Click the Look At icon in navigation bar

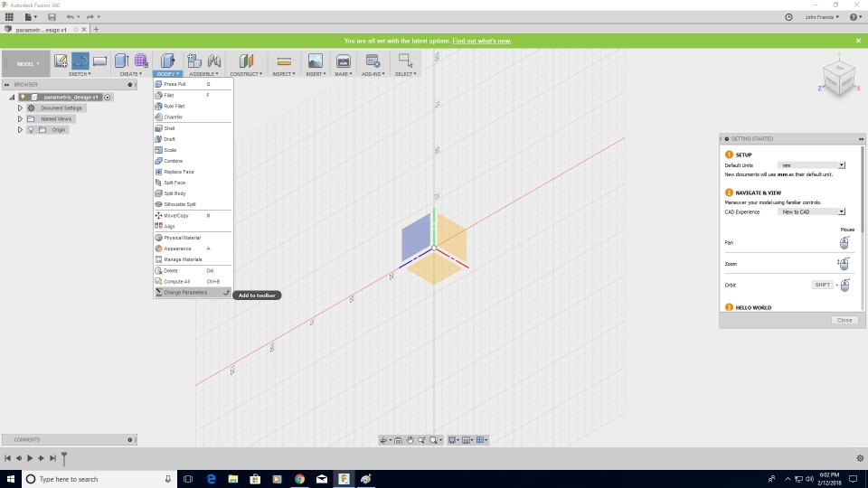pos(398,440)
